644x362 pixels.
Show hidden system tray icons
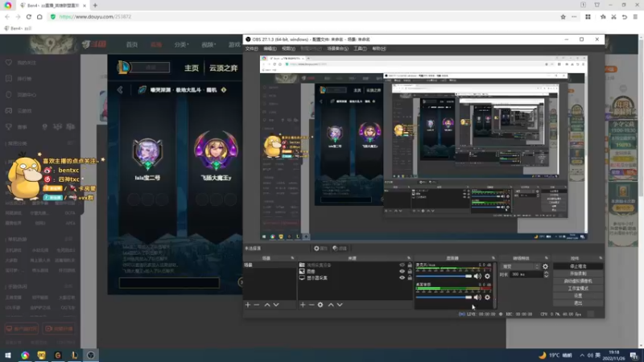[582, 356]
